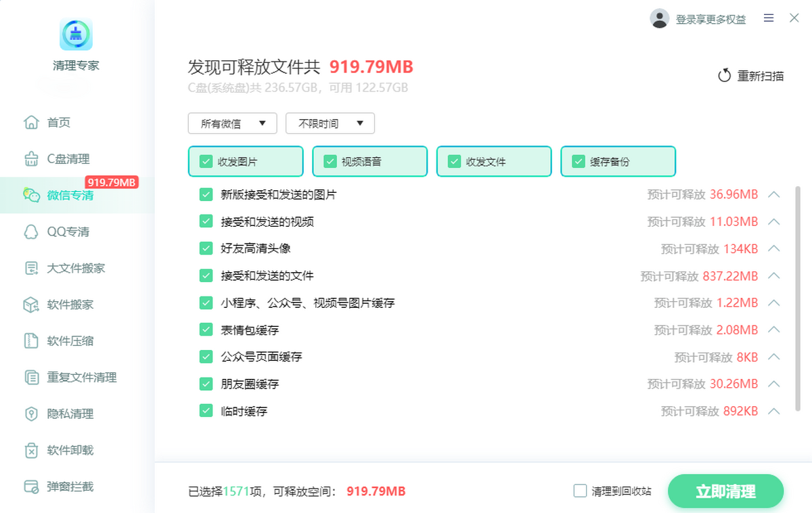Expand the 朋友圈缓存 row chevron
Screen dimensions: 812x513
click(775, 384)
